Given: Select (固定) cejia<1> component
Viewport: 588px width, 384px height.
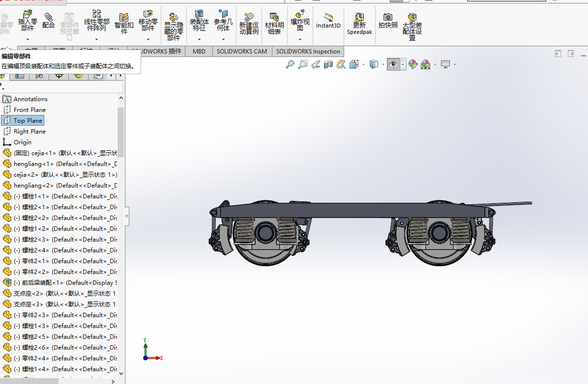Looking at the screenshot, I should click(60, 153).
